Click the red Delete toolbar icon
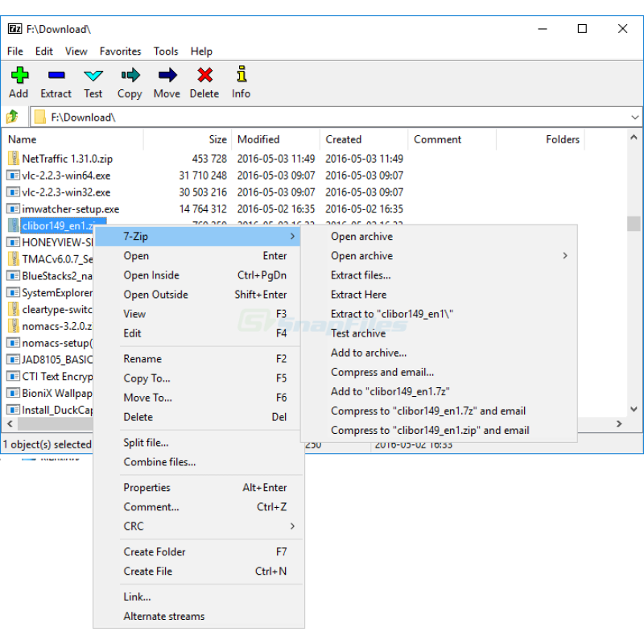644x644 pixels. [x=204, y=75]
